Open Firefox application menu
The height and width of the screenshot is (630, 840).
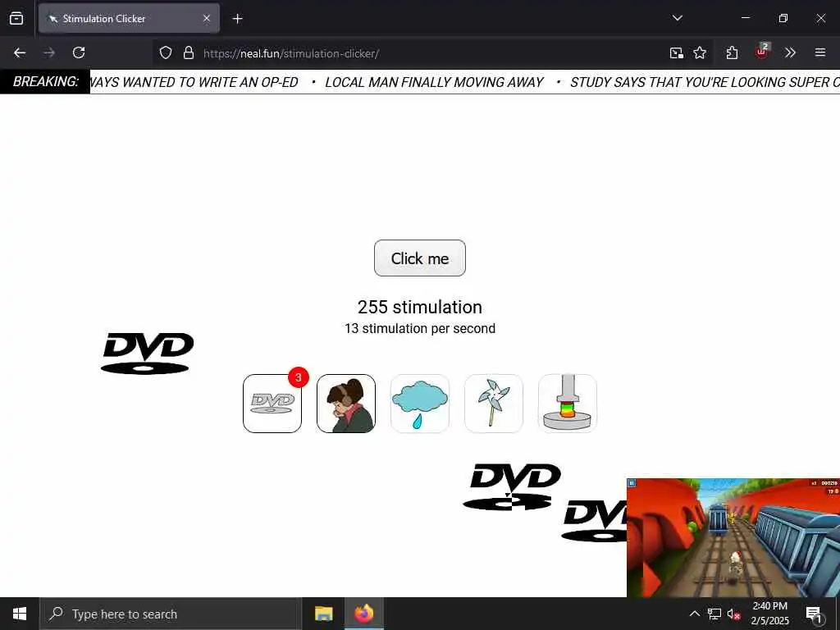819,52
